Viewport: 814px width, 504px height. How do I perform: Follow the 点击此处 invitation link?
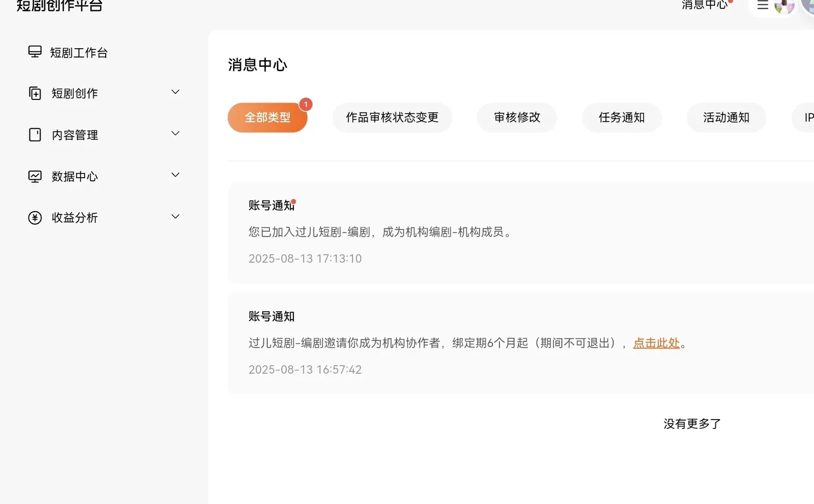click(656, 343)
